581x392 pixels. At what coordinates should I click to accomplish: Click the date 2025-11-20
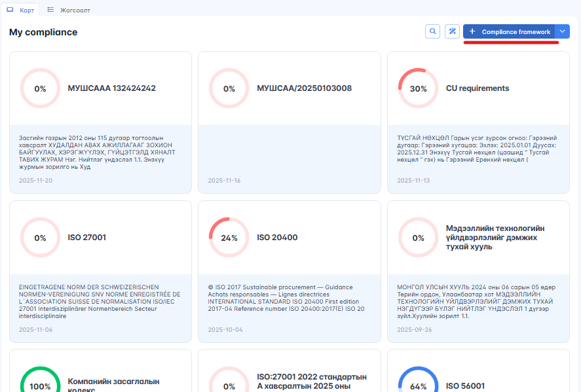(x=35, y=180)
